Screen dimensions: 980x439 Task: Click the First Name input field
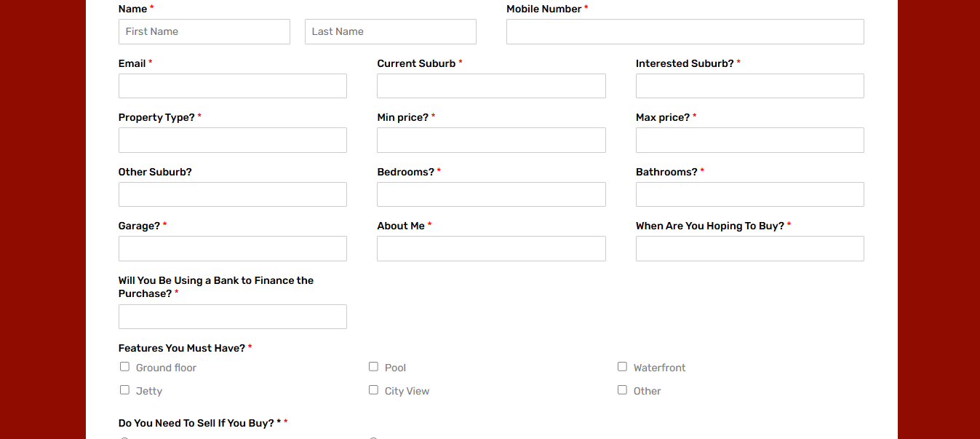(x=204, y=31)
